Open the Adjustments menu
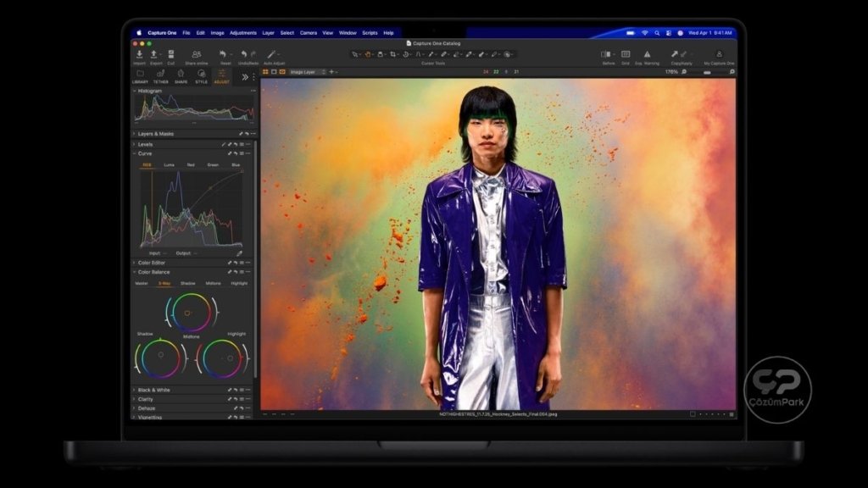The width and height of the screenshot is (868, 488). point(242,32)
